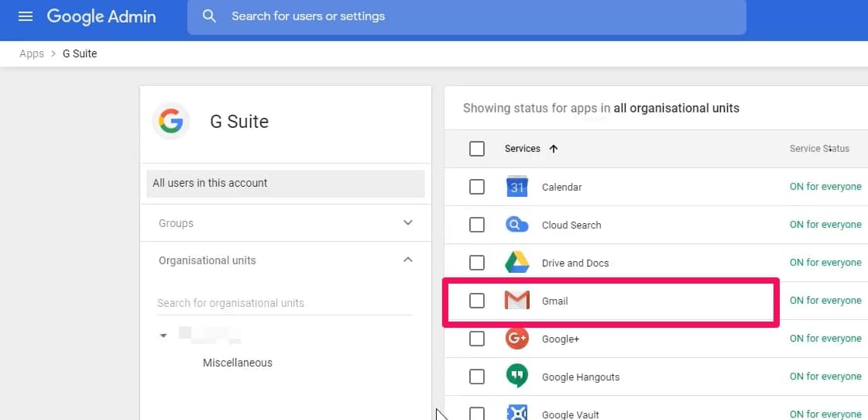Click the Service Status column header
The width and height of the screenshot is (868, 420).
pos(819,149)
